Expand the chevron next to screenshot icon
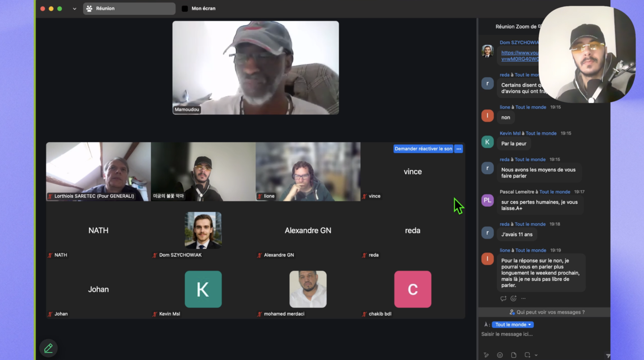644x360 pixels. pyautogui.click(x=536, y=355)
